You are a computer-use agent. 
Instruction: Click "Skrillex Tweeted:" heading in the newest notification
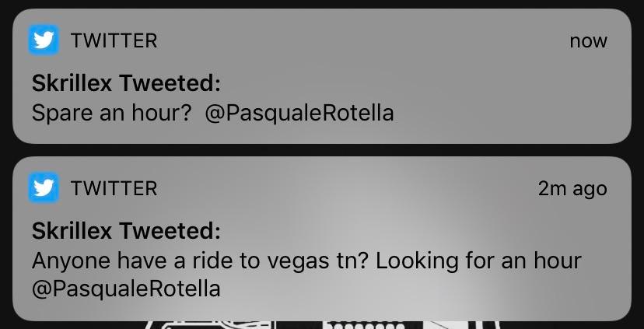[126, 83]
